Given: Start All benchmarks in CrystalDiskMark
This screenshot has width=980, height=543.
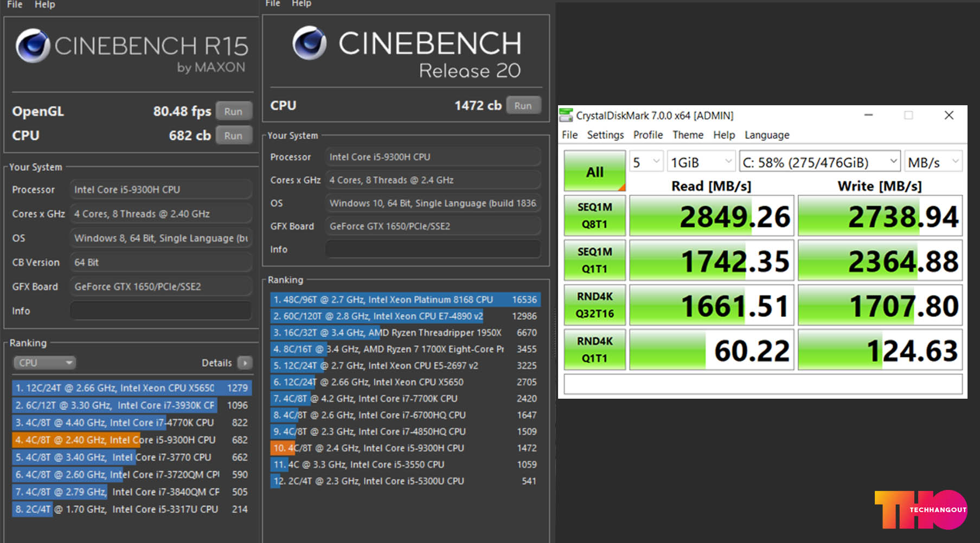Looking at the screenshot, I should coord(595,171).
